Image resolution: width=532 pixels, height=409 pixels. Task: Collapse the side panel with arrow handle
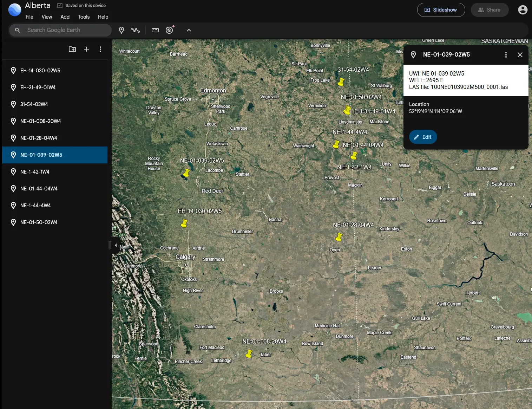(x=116, y=245)
